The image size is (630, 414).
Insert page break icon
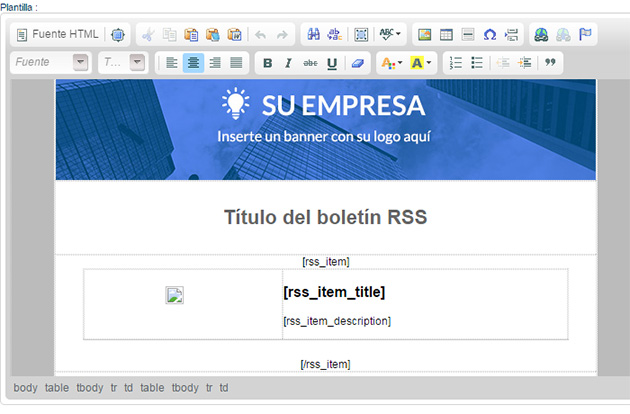[511, 35]
